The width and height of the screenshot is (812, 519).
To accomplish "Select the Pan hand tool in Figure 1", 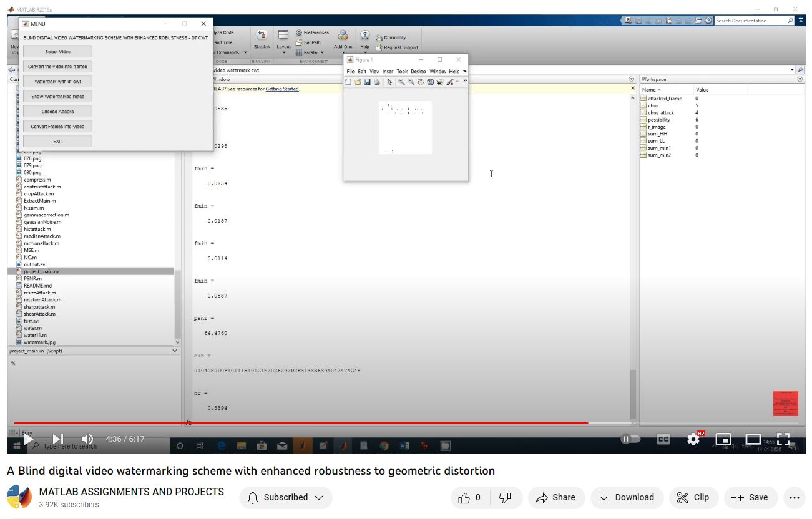I will (x=421, y=82).
